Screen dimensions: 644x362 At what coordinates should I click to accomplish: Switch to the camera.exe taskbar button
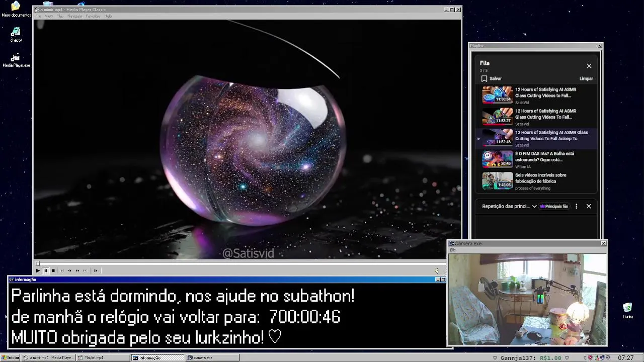point(213,357)
